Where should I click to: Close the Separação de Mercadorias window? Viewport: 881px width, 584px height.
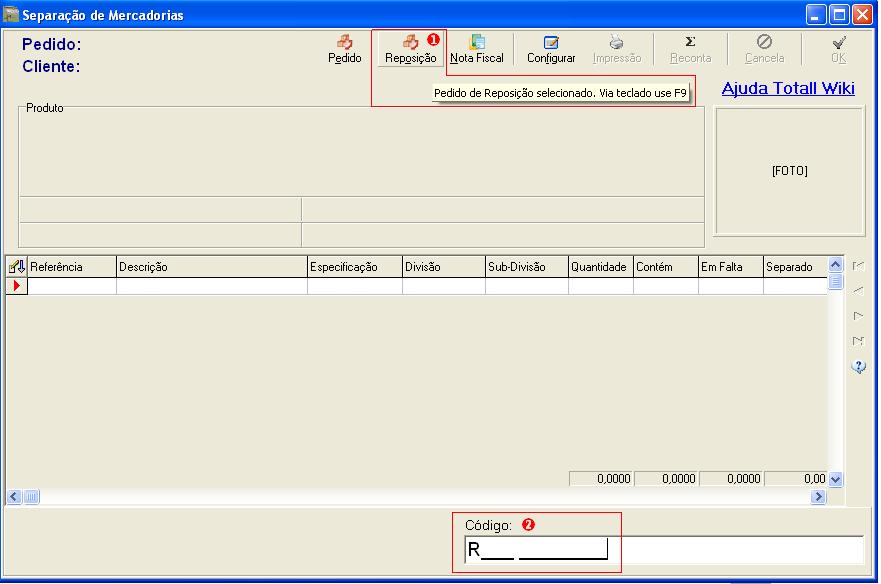click(862, 15)
